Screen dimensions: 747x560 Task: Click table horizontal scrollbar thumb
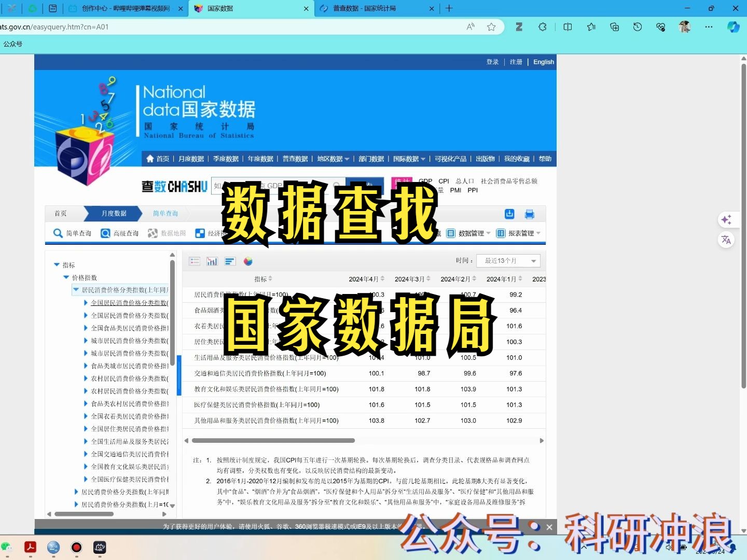273,441
